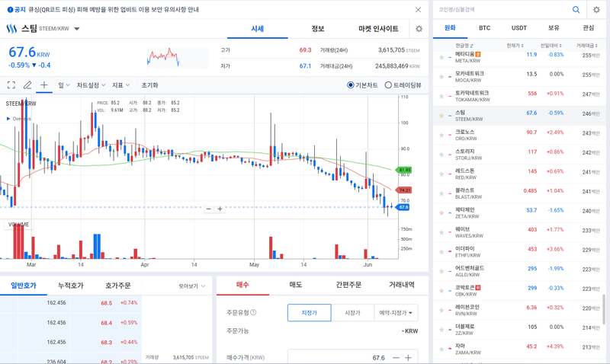The height and width of the screenshot is (364, 610).
Task: Click the Steem coin logo
Action: click(x=11, y=28)
